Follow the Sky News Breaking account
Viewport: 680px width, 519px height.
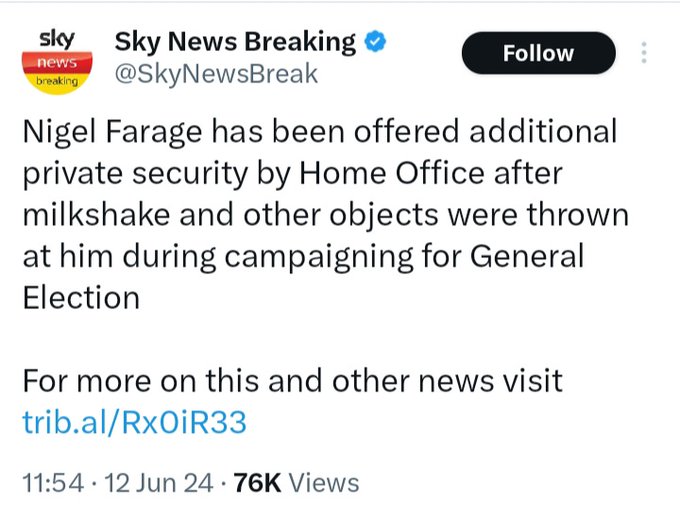pyautogui.click(x=538, y=53)
